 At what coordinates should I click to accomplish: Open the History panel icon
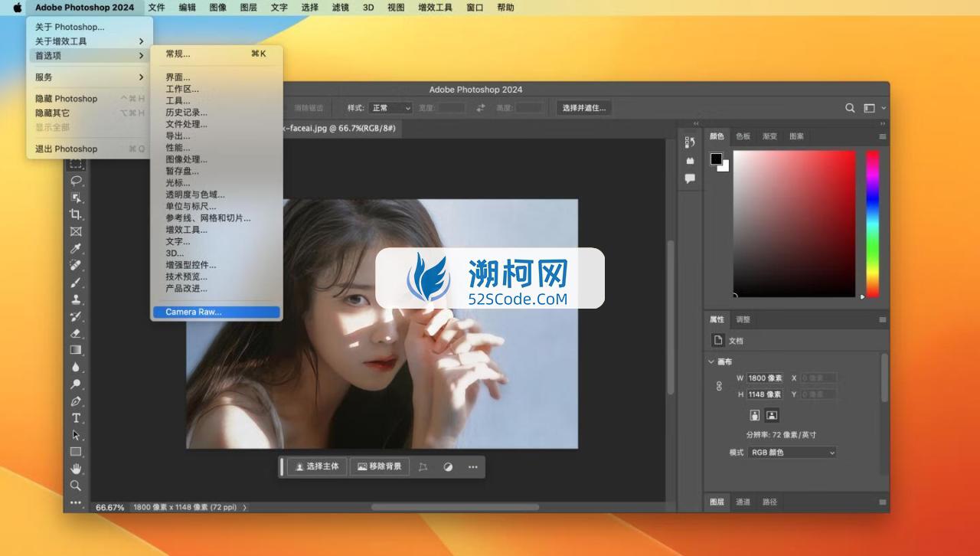[690, 142]
